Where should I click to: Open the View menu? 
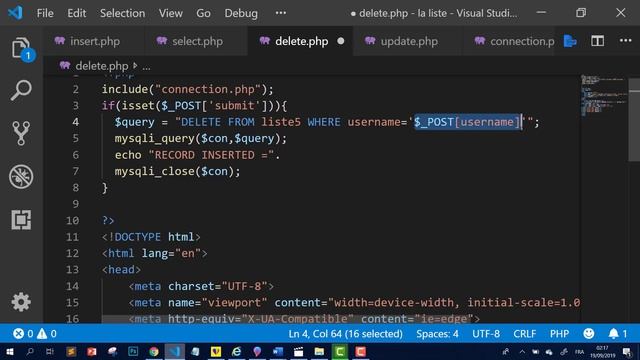coord(171,13)
